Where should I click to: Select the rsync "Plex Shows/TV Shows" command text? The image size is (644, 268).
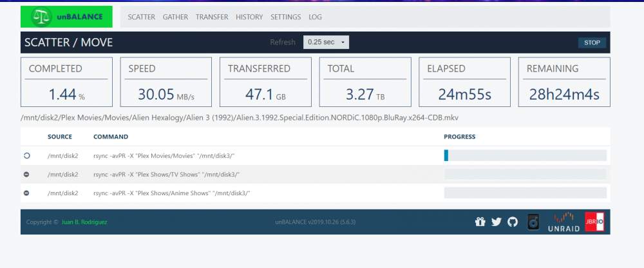pyautogui.click(x=167, y=175)
